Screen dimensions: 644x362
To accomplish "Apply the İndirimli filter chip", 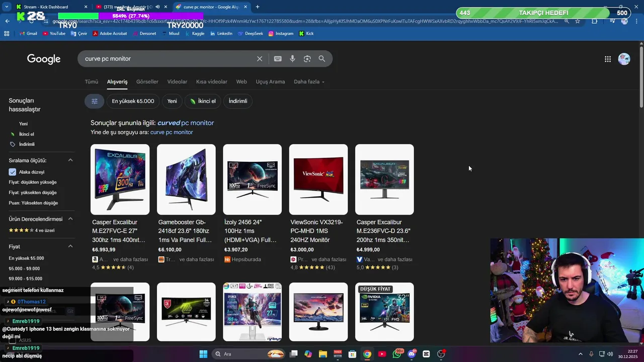I will click(238, 101).
